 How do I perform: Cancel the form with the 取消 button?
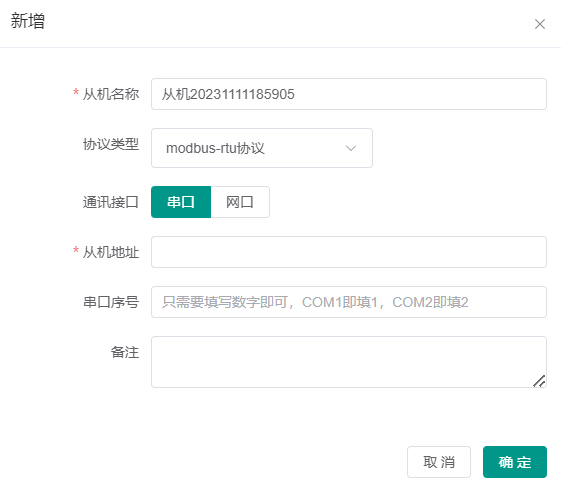click(x=439, y=462)
